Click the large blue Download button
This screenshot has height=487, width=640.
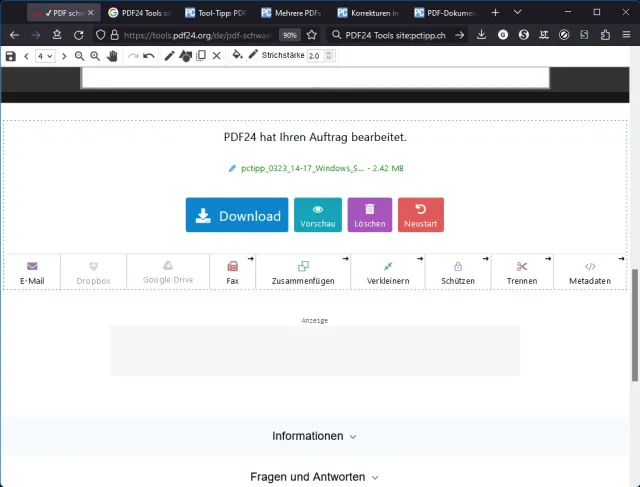click(237, 215)
